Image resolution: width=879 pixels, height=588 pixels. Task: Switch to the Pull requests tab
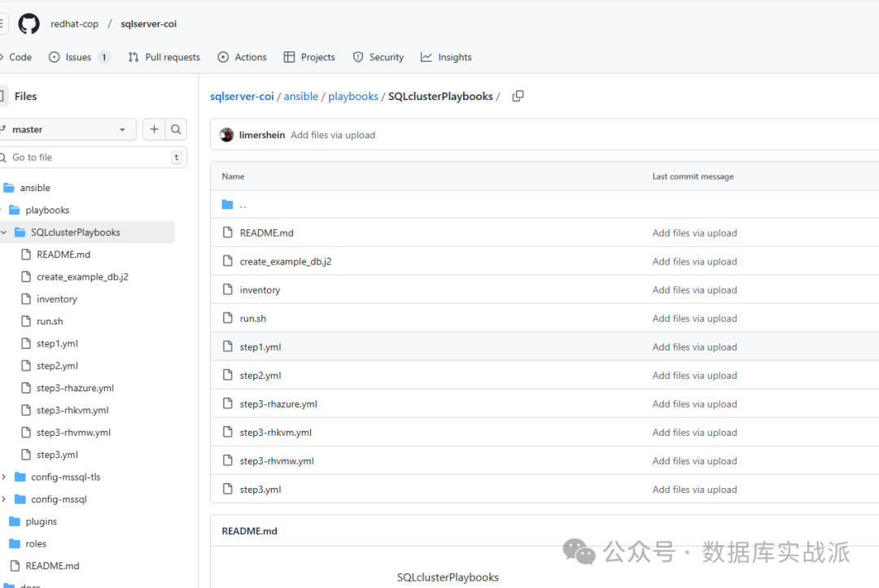[164, 57]
